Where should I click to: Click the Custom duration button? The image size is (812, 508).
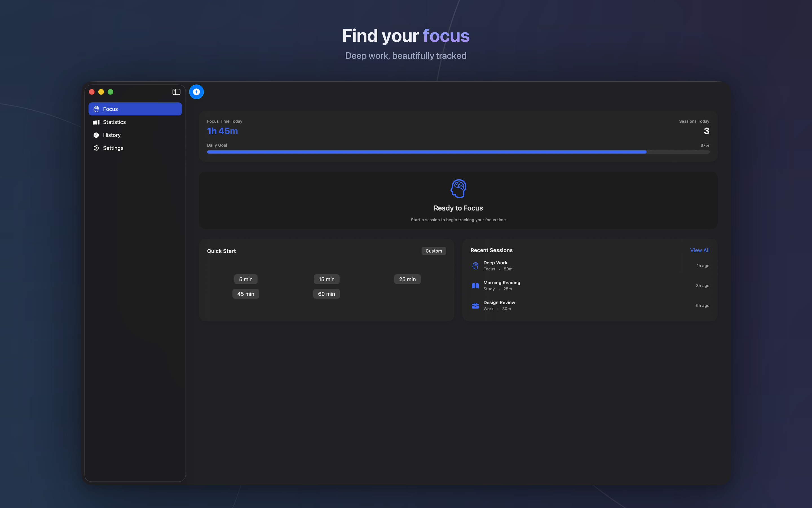434,251
